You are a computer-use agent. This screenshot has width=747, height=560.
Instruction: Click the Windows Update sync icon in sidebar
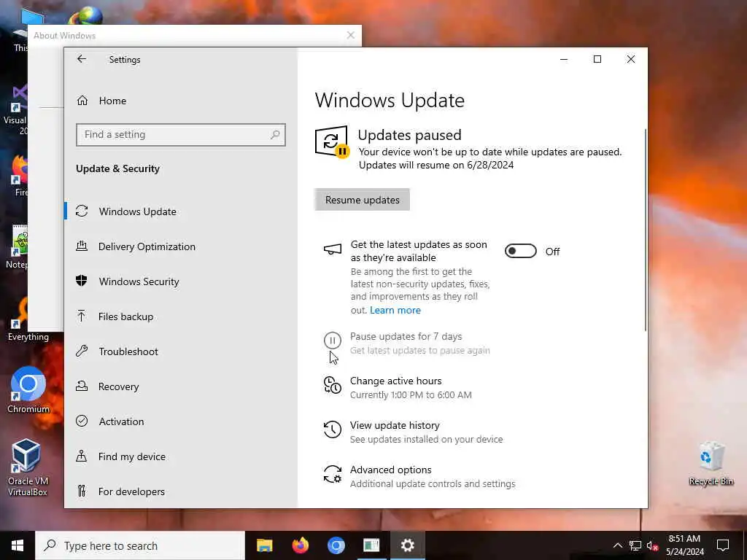82,211
